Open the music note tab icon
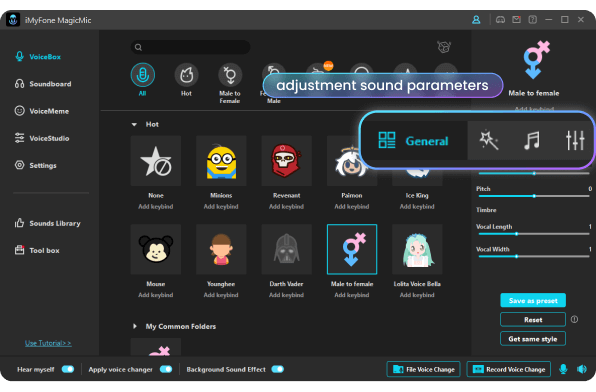Image resolution: width=596 pixels, height=392 pixels. (x=532, y=140)
